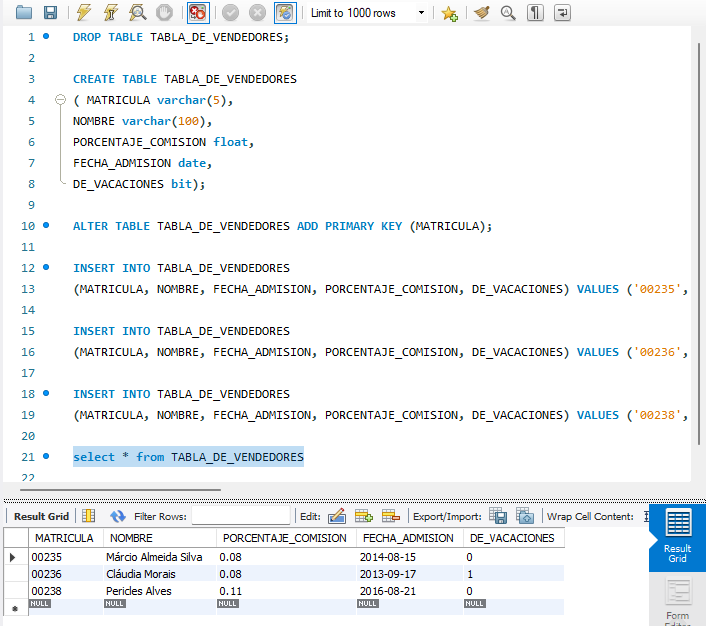Save snippet with star plus icon
Image resolution: width=706 pixels, height=626 pixels.
(x=449, y=14)
